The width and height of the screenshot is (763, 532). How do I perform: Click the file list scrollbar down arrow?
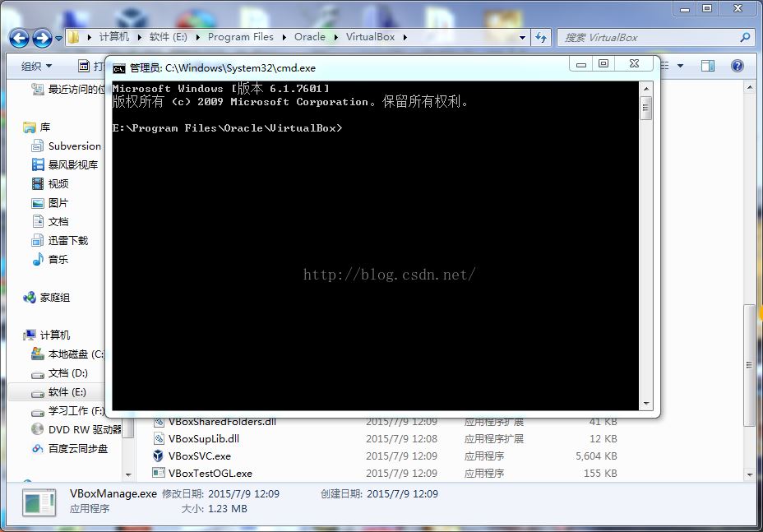tap(749, 474)
